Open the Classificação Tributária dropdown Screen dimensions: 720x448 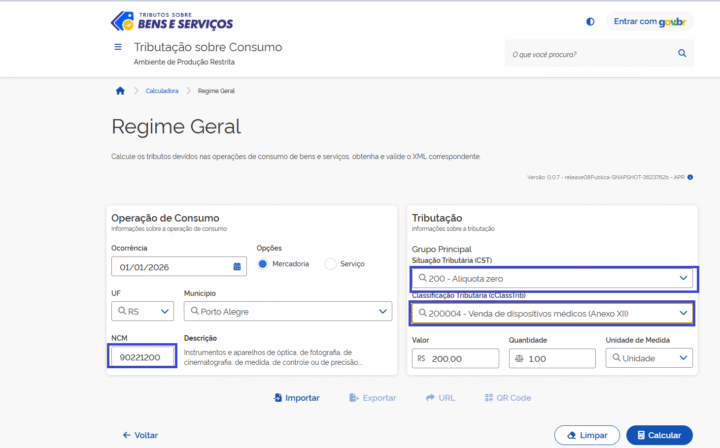coord(552,314)
